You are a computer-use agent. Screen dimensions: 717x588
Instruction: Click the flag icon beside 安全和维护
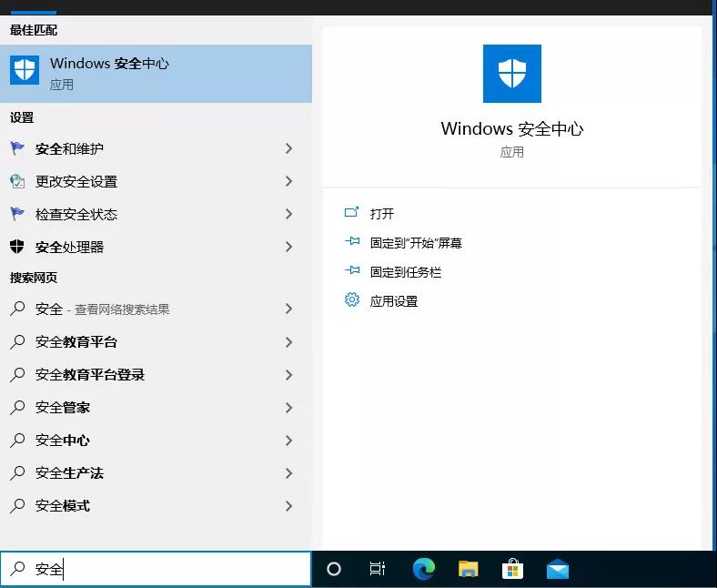pos(17,148)
